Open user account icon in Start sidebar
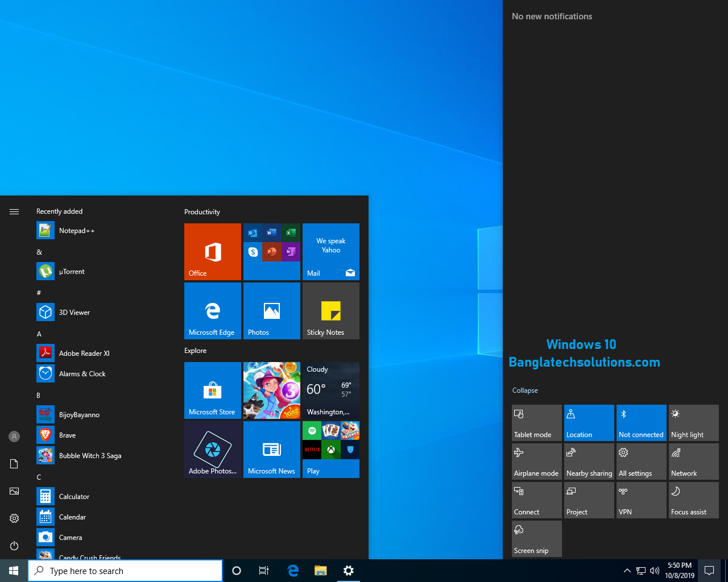Image resolution: width=728 pixels, height=582 pixels. [14, 436]
